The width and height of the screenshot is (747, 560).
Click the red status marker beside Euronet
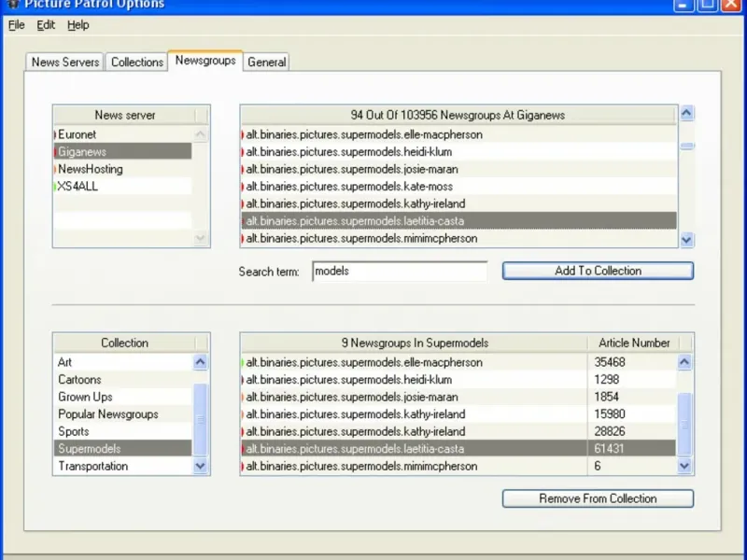[x=55, y=134]
